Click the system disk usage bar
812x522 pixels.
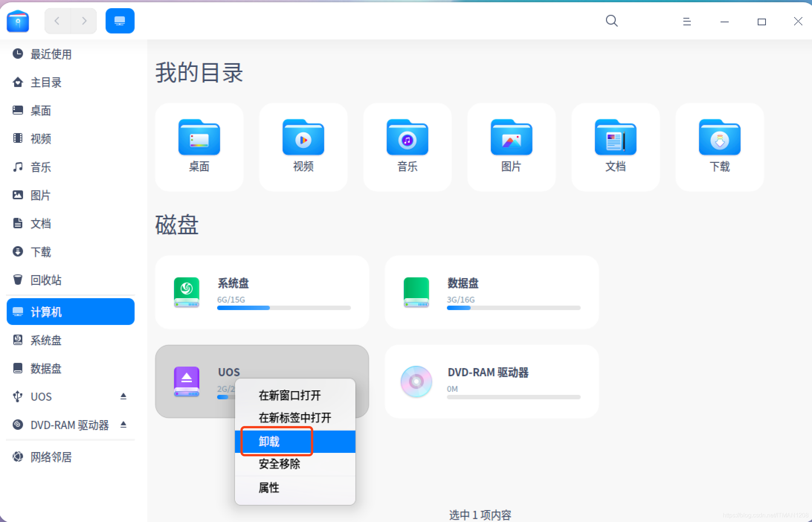click(x=284, y=308)
